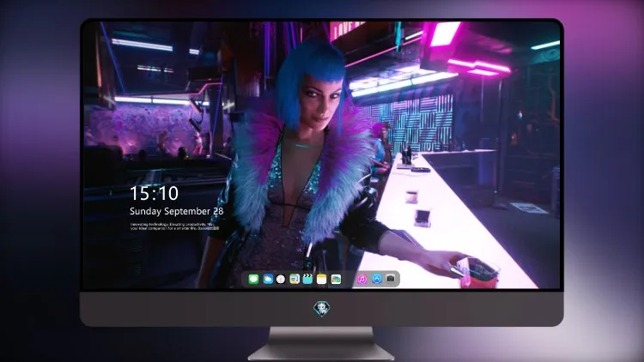The width and height of the screenshot is (644, 362).
Task: Launch the Clock app from dock
Action: tap(281, 279)
